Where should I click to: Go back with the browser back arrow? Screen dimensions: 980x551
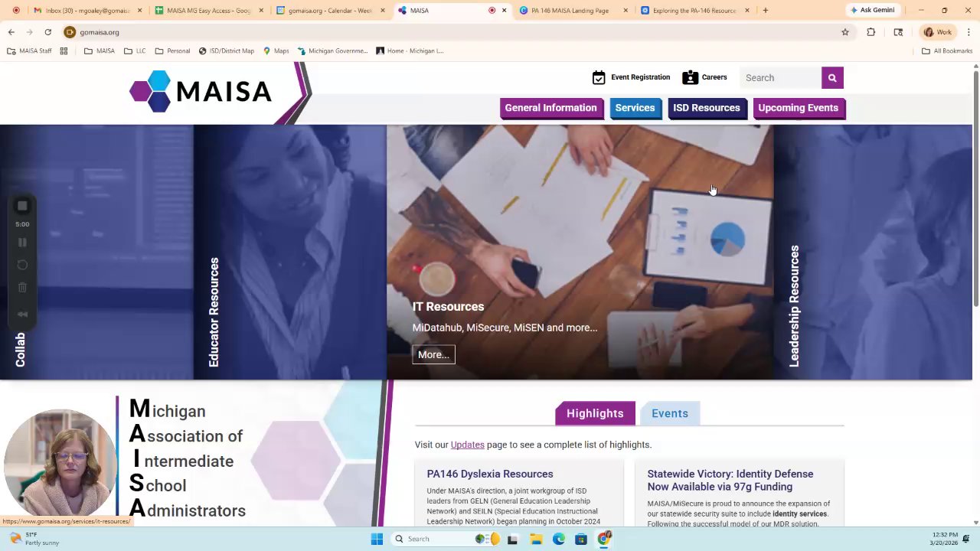pos(11,32)
